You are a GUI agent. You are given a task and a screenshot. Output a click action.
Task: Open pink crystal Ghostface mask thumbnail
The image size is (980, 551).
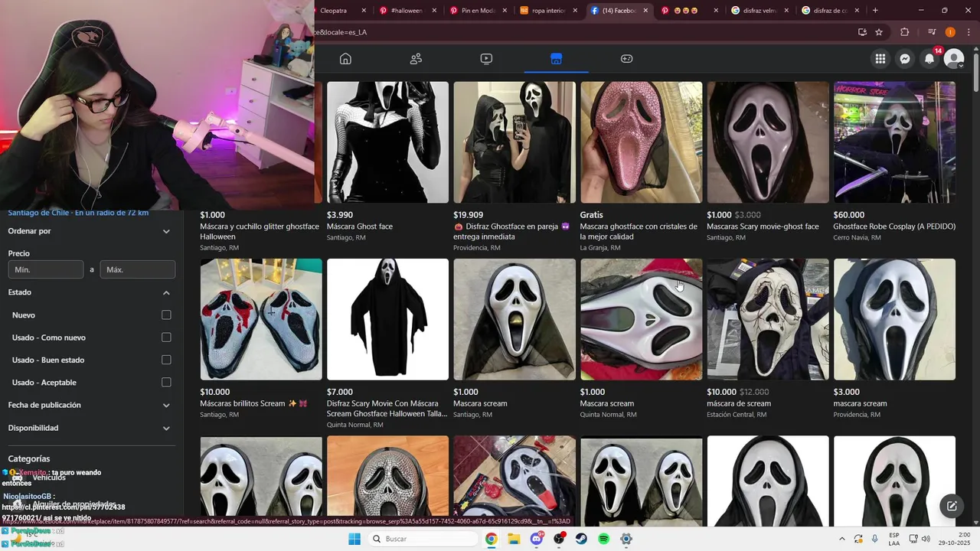[x=641, y=142]
